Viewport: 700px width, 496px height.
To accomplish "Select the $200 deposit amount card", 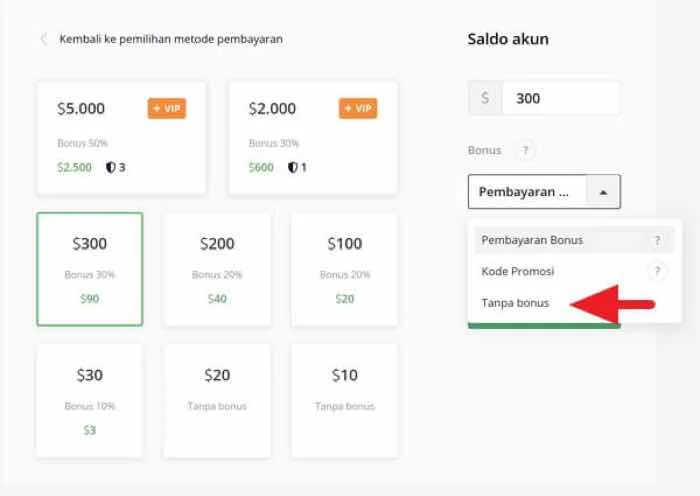I will pyautogui.click(x=217, y=268).
